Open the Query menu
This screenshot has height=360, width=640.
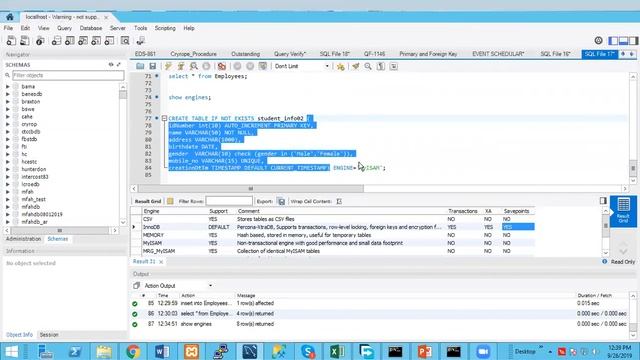pyautogui.click(x=64, y=28)
